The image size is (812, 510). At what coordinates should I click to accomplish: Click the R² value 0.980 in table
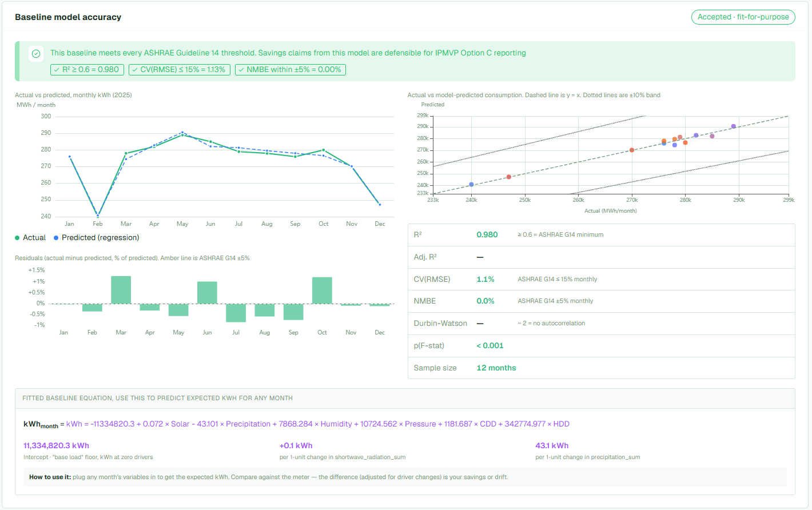click(487, 235)
